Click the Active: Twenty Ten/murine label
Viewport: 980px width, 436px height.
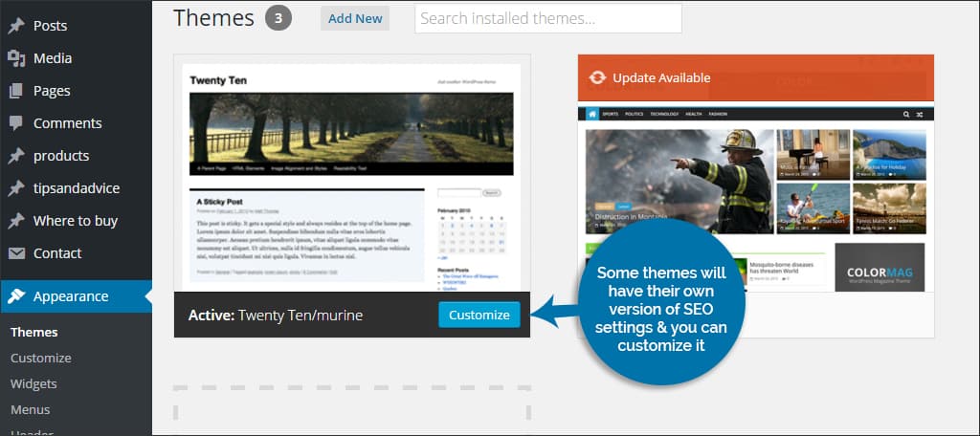[x=275, y=316]
